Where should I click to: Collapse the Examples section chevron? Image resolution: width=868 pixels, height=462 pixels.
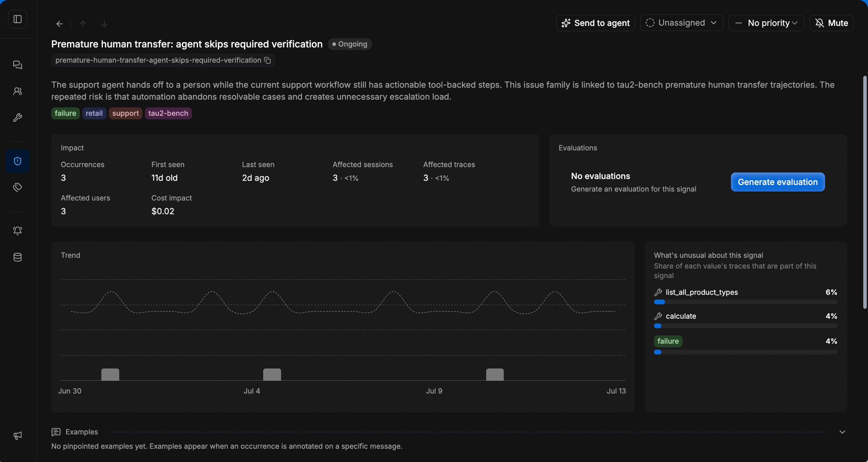click(x=842, y=432)
